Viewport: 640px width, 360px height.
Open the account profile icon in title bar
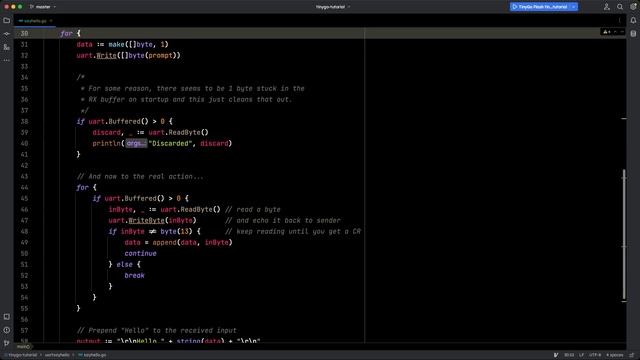tap(607, 7)
